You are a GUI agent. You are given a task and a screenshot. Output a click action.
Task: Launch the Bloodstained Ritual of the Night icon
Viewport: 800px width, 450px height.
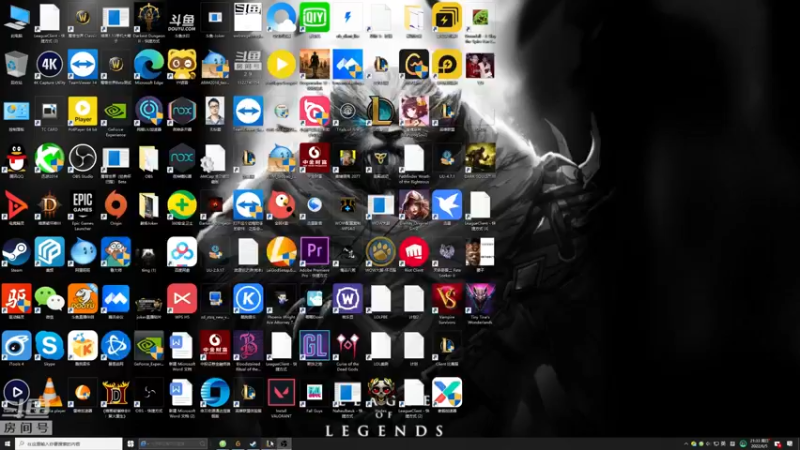[248, 346]
